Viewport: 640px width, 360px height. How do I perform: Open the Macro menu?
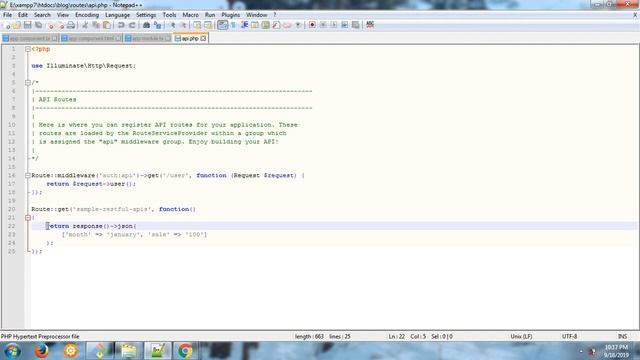click(190, 15)
